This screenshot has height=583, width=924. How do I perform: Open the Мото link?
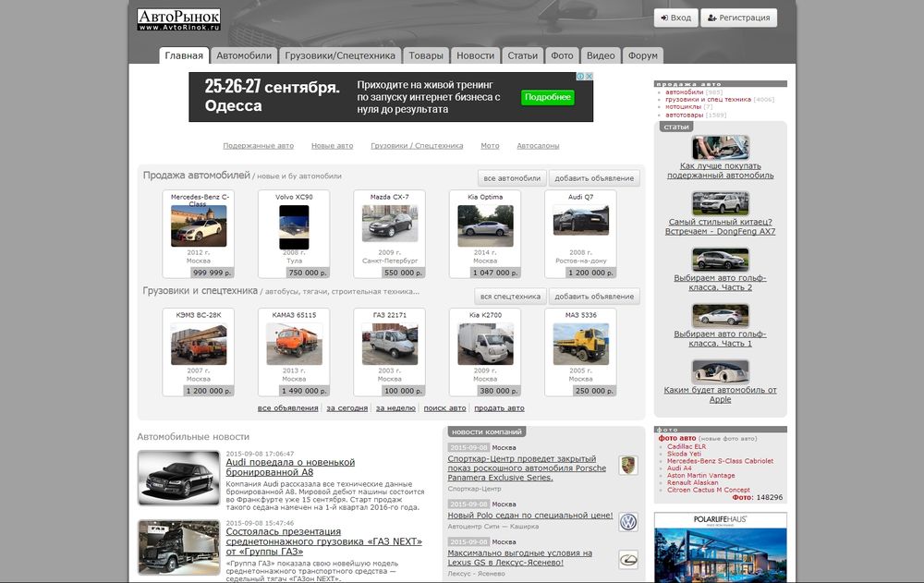490,146
